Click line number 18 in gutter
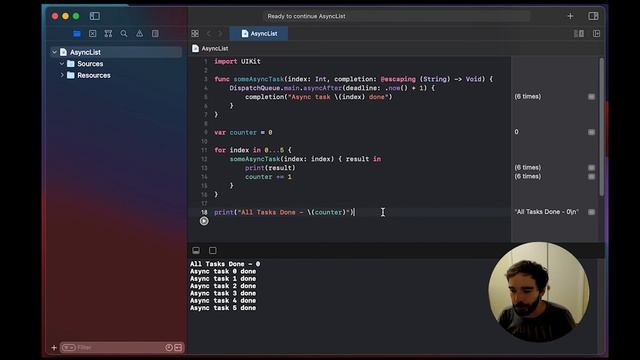This screenshot has height=360, width=640. [x=204, y=212]
